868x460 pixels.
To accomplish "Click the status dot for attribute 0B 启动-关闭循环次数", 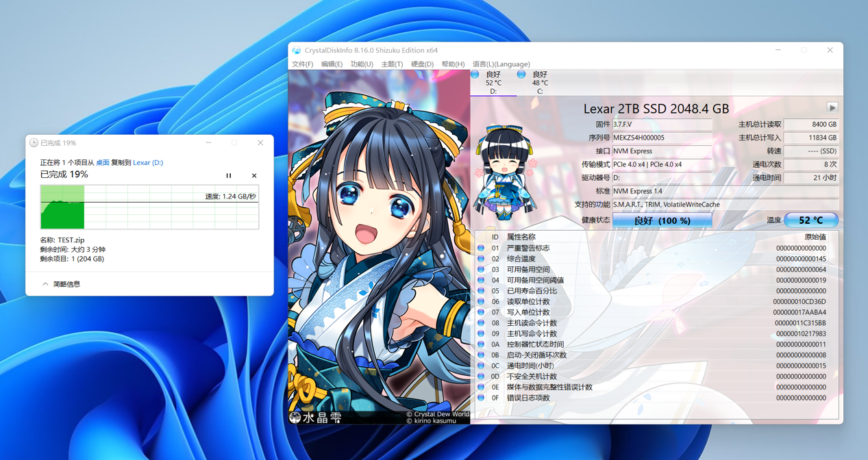I will [481, 355].
